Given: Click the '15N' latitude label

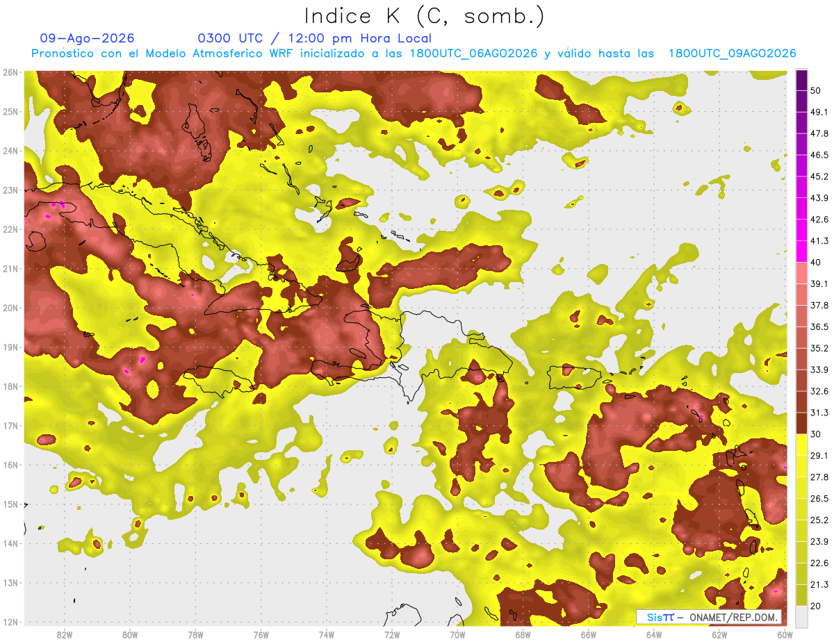Looking at the screenshot, I should [10, 504].
